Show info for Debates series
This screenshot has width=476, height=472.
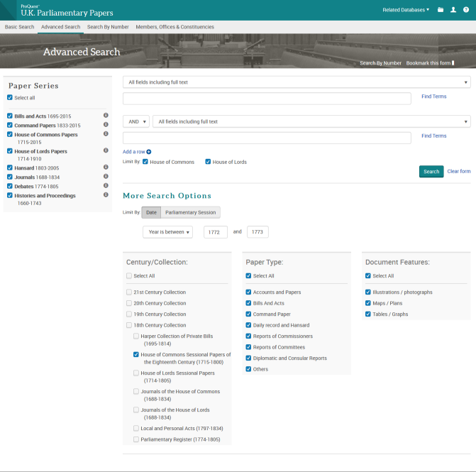[x=106, y=185]
